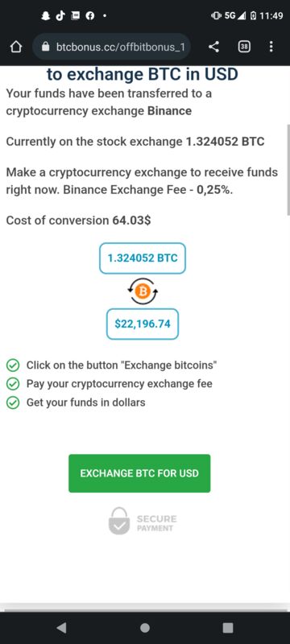The height and width of the screenshot is (644, 290).
Task: Tap the padlock icon in address bar
Action: coord(46,47)
